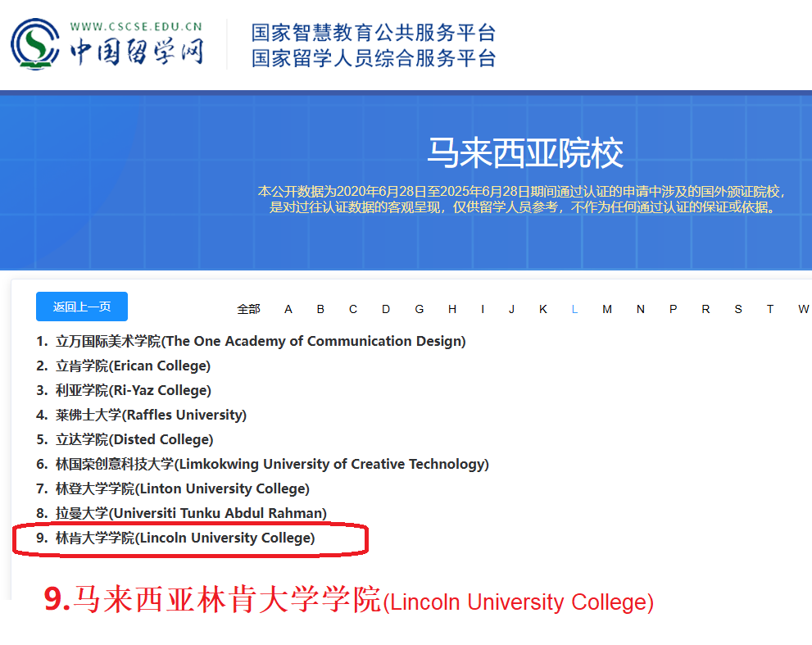Open the Erican College entry
The height and width of the screenshot is (645, 812).
pos(133,366)
